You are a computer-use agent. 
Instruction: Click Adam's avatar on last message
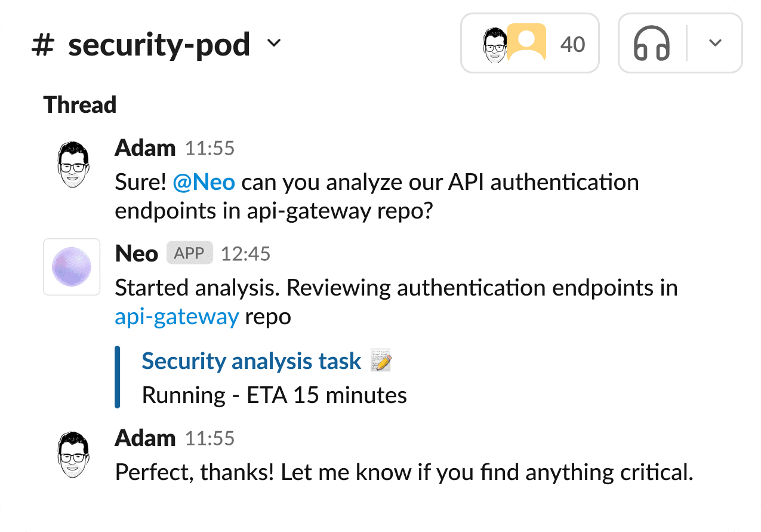point(74,454)
